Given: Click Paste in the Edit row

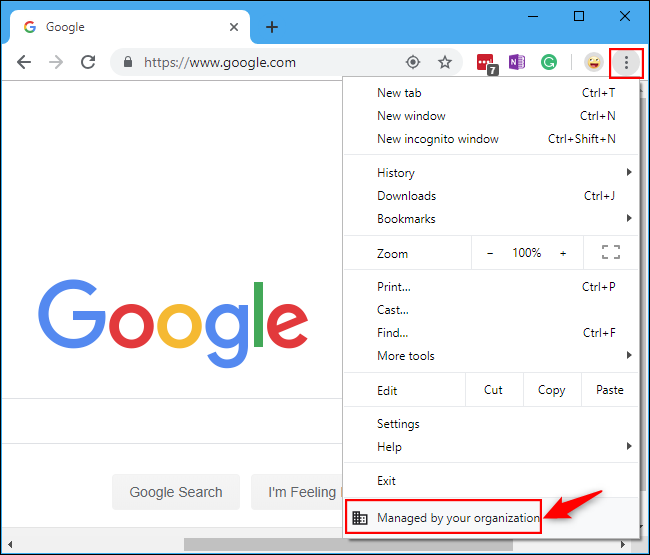Looking at the screenshot, I should click(610, 390).
